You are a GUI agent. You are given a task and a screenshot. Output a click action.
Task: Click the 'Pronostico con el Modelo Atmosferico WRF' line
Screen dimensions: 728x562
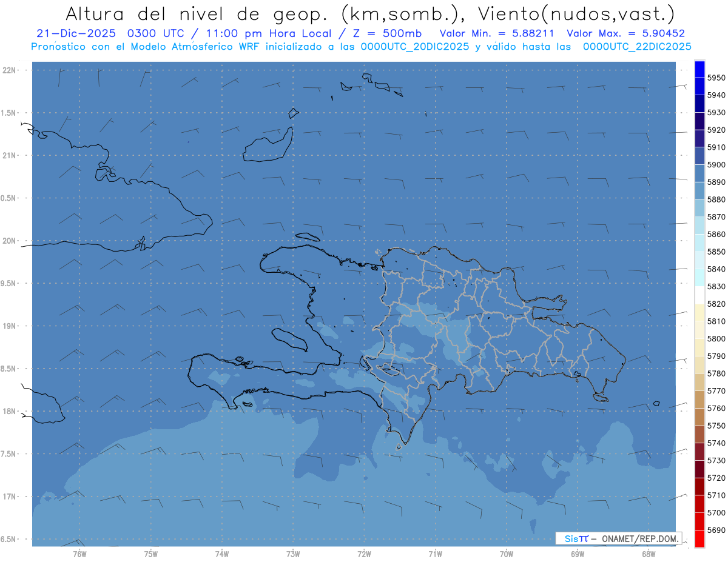point(361,47)
